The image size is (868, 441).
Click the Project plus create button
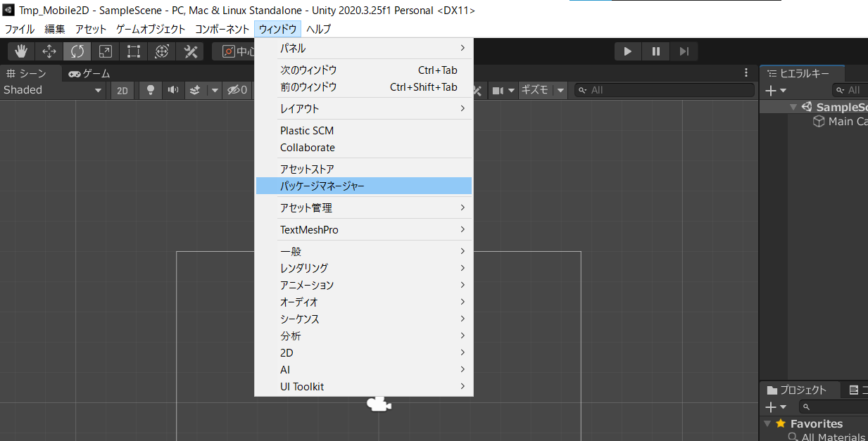[770, 407]
